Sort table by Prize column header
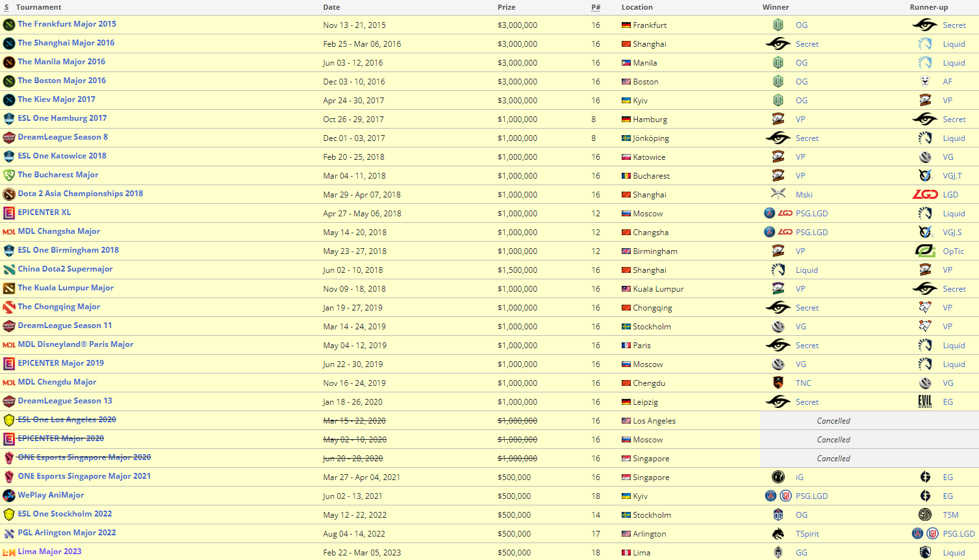The height and width of the screenshot is (560, 979). pos(506,7)
